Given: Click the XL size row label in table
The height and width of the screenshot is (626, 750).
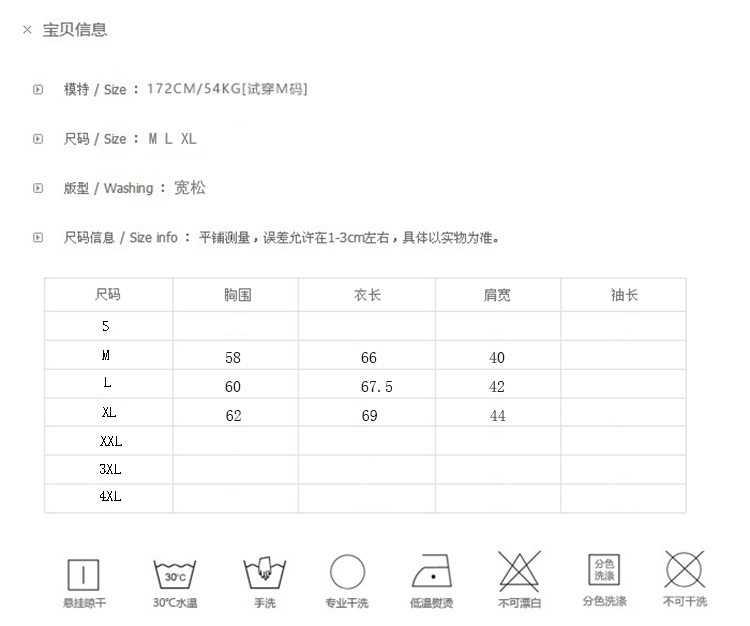Looking at the screenshot, I should (x=109, y=412).
